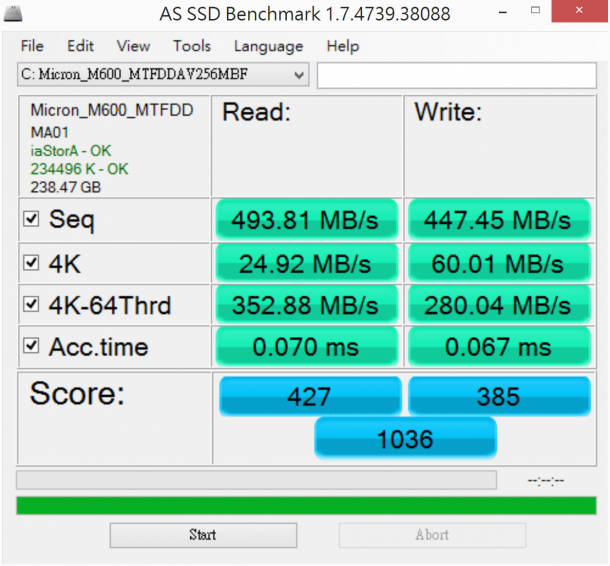Click the 234496 K - OK alignment text
The height and width of the screenshot is (566, 610).
coord(79,169)
